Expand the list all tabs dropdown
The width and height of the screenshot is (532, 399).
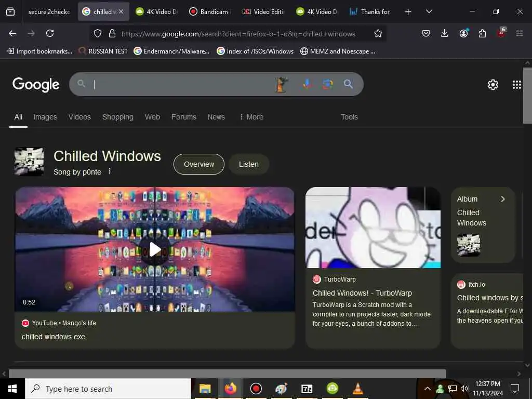pos(429,11)
